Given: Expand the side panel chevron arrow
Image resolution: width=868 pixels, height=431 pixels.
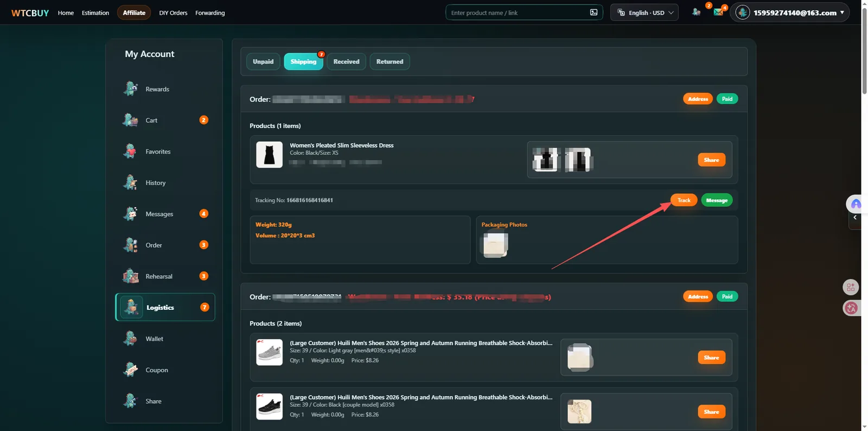Looking at the screenshot, I should [855, 217].
